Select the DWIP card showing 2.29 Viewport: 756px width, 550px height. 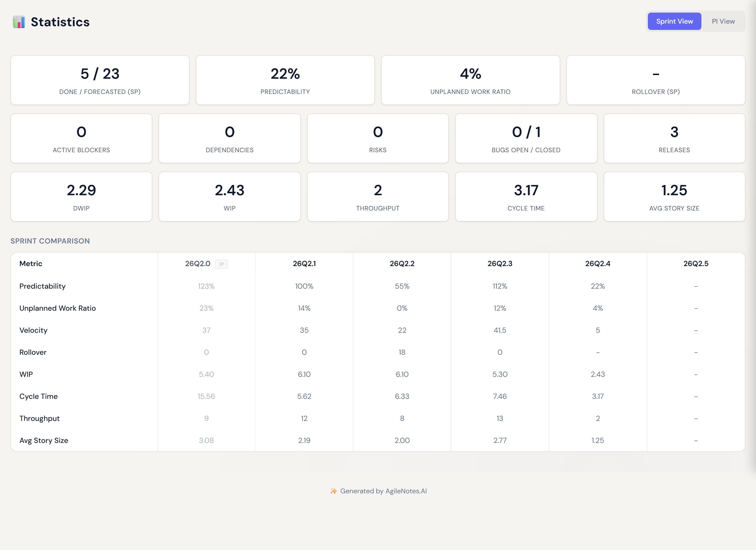click(81, 197)
